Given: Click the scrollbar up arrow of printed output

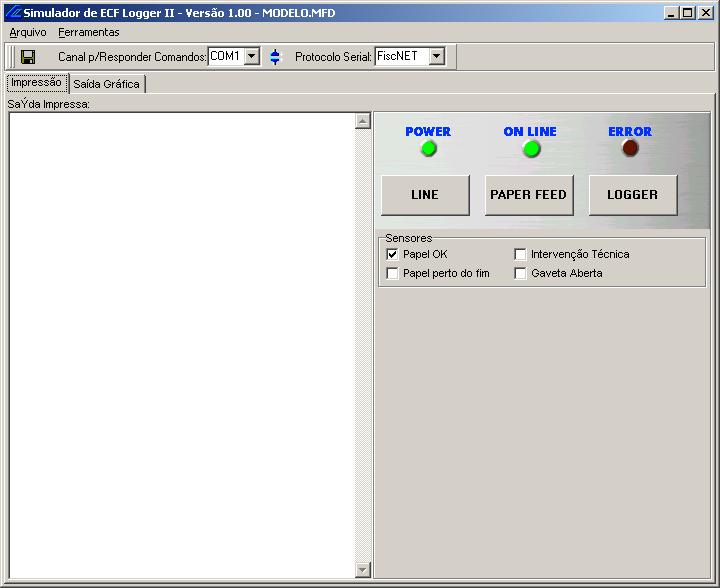Looking at the screenshot, I should click(363, 121).
